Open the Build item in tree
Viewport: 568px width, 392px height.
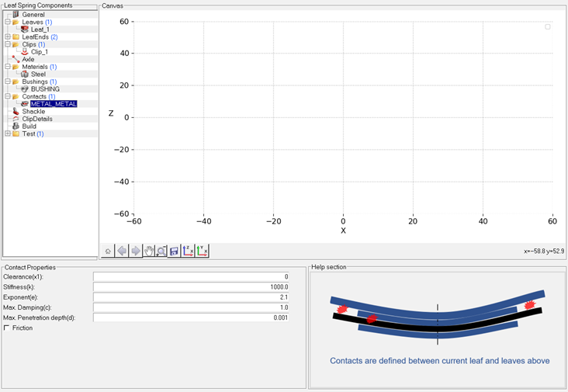coord(29,127)
